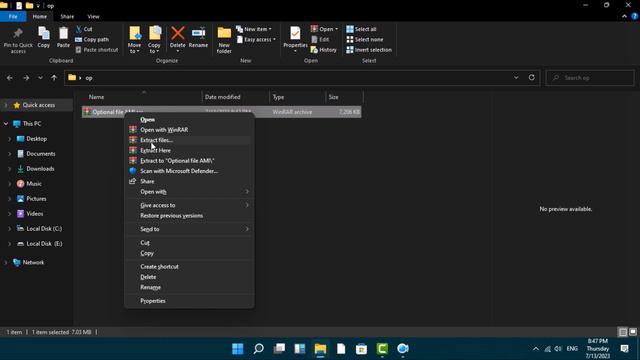This screenshot has height=360, width=640.
Task: Expand the address bar history dropdown
Action: point(516,78)
